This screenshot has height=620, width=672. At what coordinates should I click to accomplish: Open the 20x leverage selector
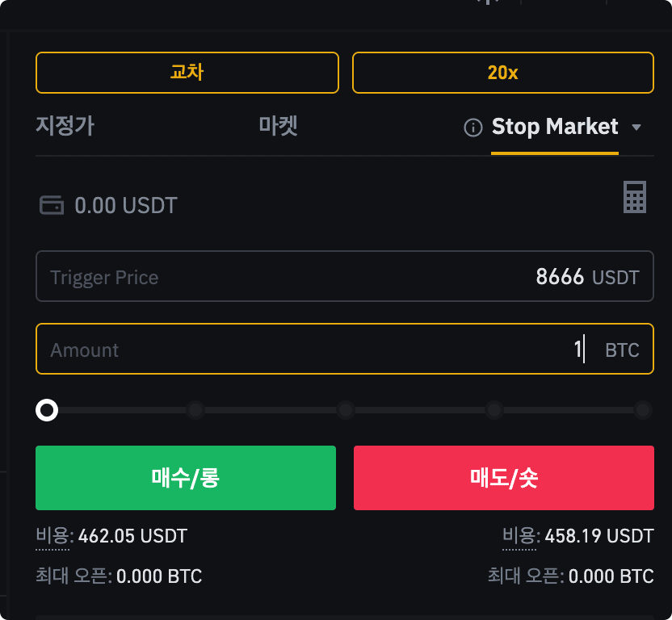502,73
